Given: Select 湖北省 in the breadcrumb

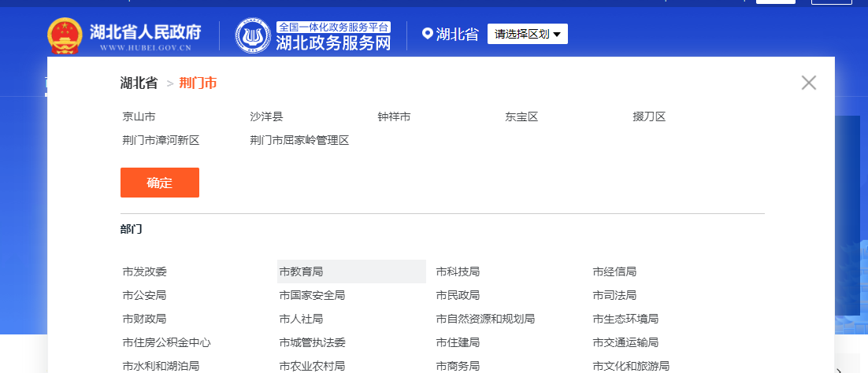Looking at the screenshot, I should click(x=139, y=83).
